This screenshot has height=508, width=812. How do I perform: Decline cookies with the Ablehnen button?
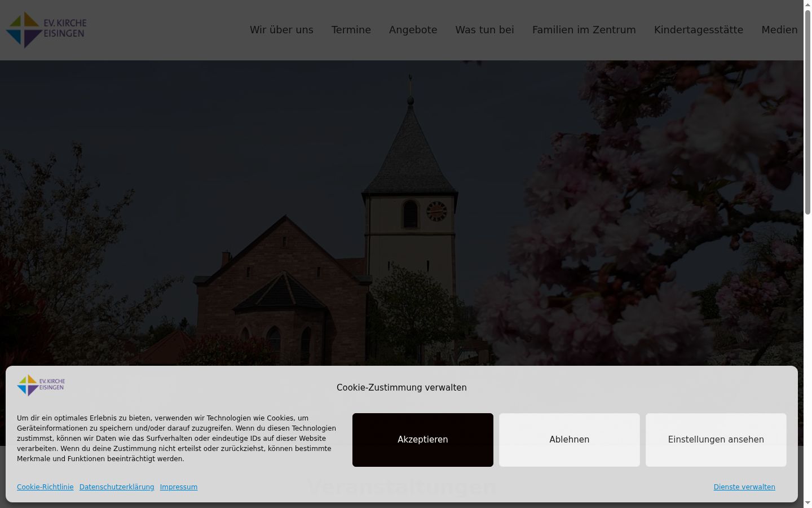pyautogui.click(x=570, y=440)
